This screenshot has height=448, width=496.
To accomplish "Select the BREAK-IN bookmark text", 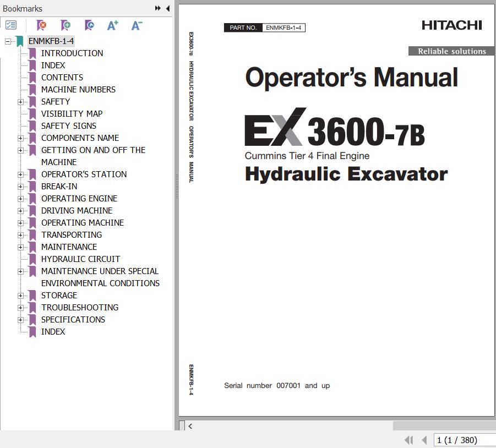I will [59, 187].
